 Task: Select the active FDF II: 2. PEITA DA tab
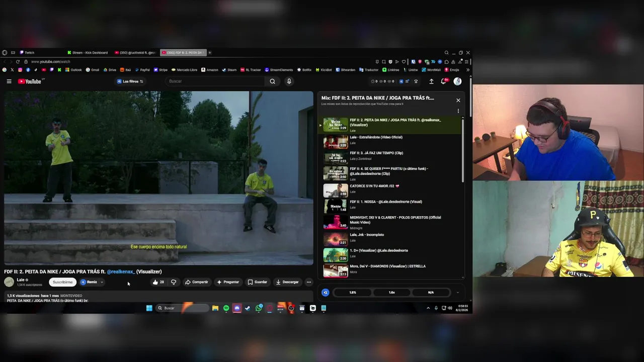pyautogui.click(x=183, y=53)
